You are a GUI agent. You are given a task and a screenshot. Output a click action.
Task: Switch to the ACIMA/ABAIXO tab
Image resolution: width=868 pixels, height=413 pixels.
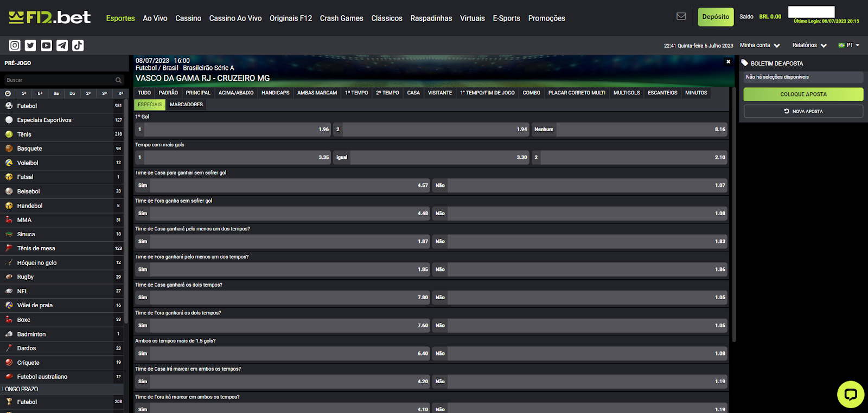tap(236, 93)
